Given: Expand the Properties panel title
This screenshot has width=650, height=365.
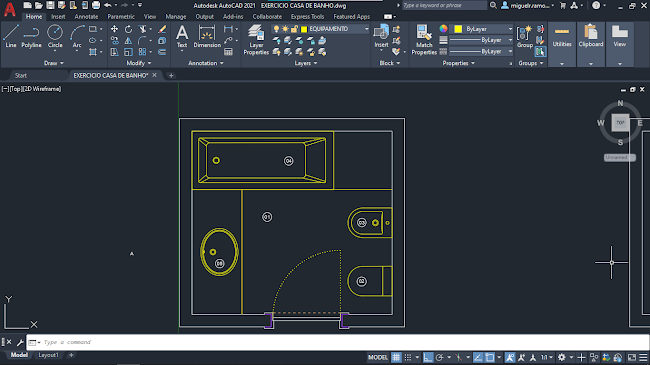Looking at the screenshot, I should pyautogui.click(x=458, y=63).
